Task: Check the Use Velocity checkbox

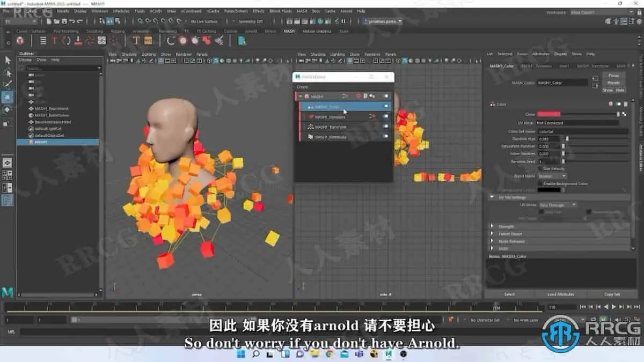Action: (539, 168)
